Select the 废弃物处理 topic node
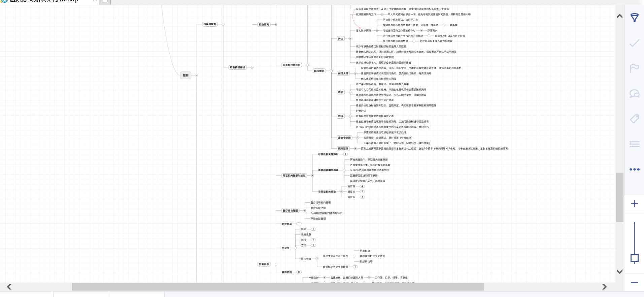Image resolution: width=644 pixels, height=297 pixels. click(x=344, y=138)
